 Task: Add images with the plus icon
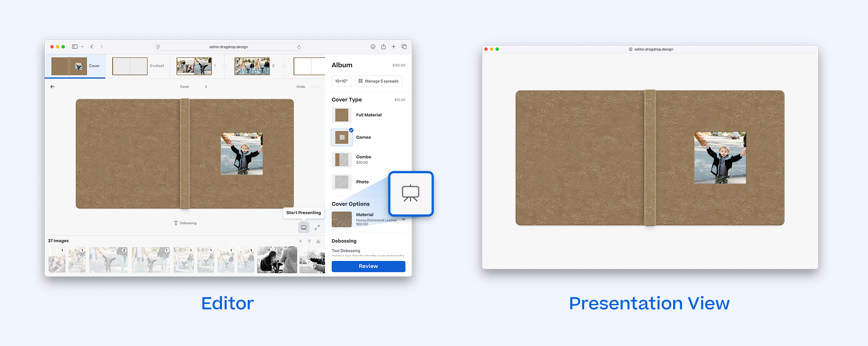tap(300, 241)
